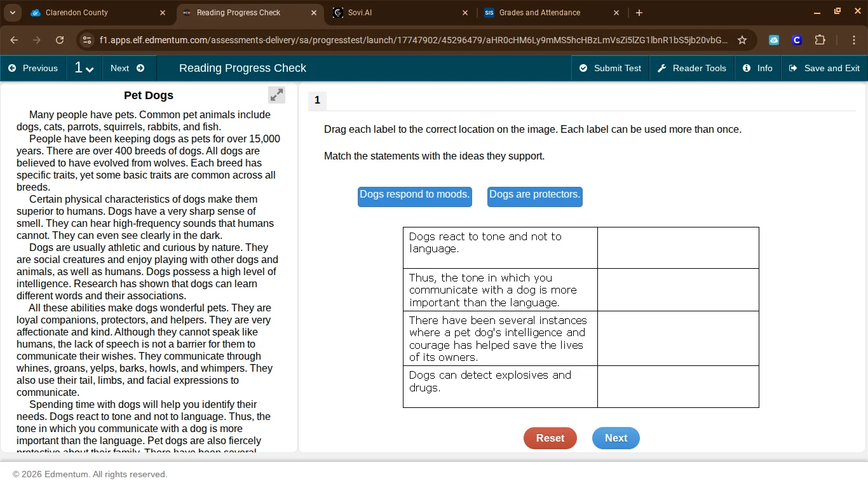
Task: Bookmark this page with star icon
Action: [742, 40]
